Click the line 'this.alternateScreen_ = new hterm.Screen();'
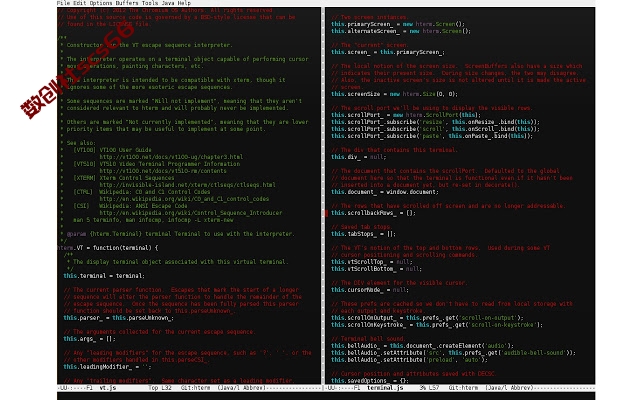640x400 pixels. 401,31
